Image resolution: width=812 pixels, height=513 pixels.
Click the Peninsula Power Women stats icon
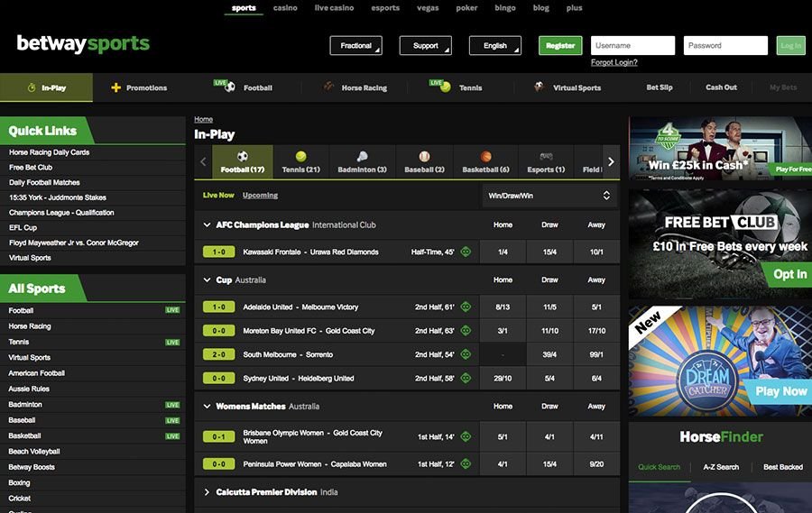point(466,464)
